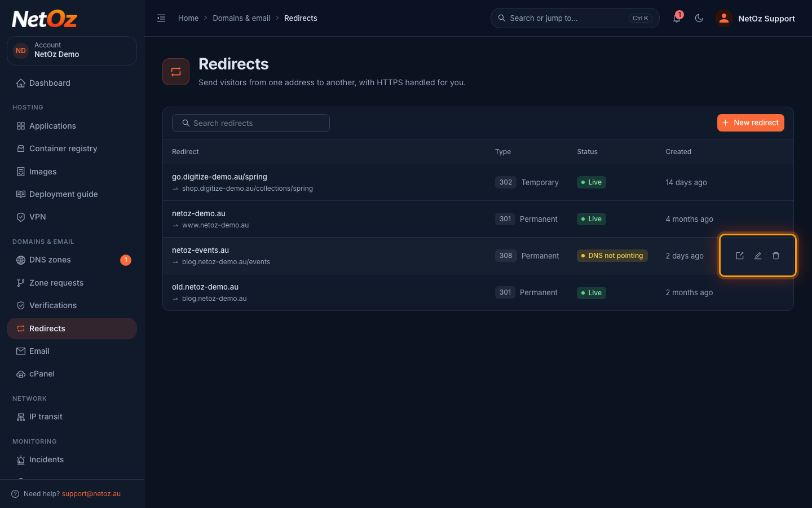Edit the netoz-events.au redirect

[758, 256]
